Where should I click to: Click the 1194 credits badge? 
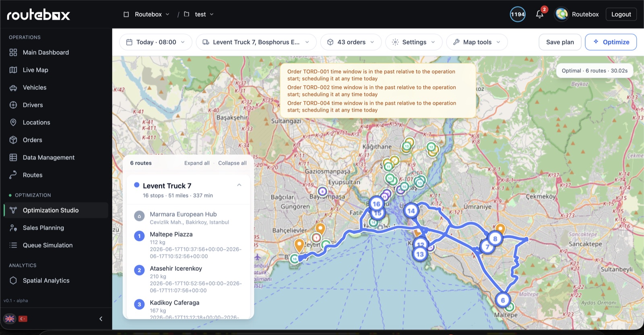pos(518,14)
